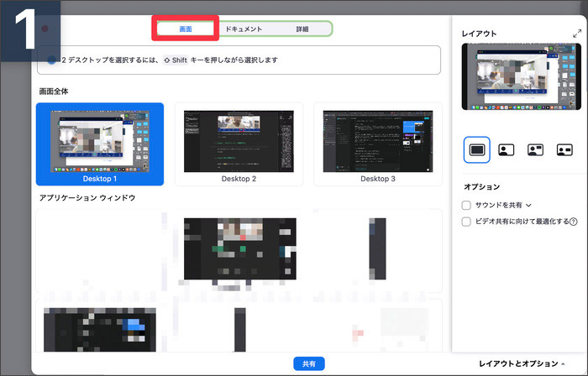Go to the 詳細 tab
Image resolution: width=588 pixels, height=376 pixels.
[x=302, y=29]
